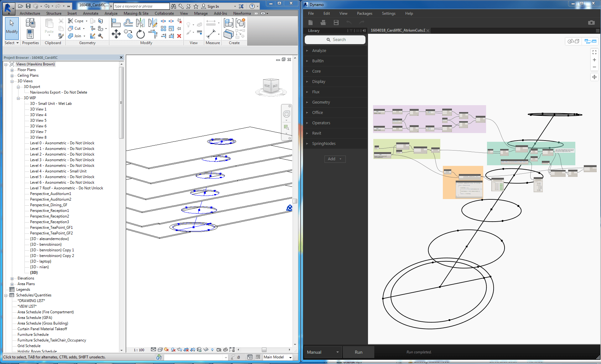Toggle Temporary Hide/Isolate sunglasses icon
The width and height of the screenshot is (601, 364).
205,350
